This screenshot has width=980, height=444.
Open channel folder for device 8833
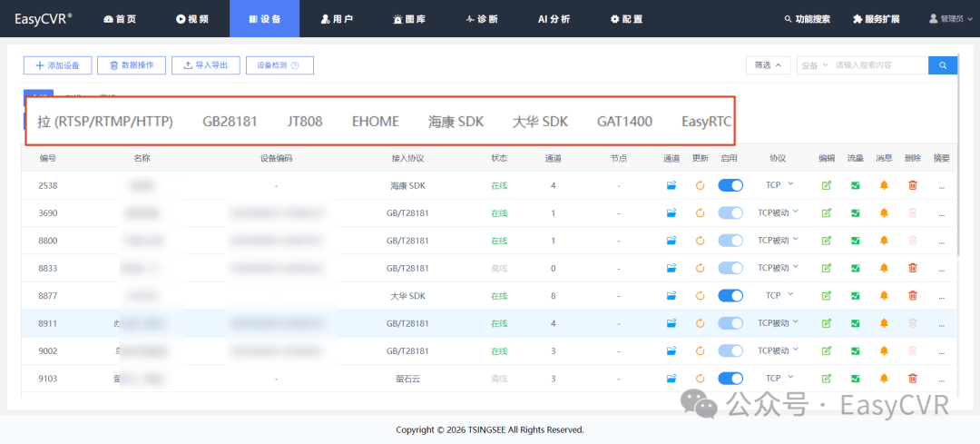pos(671,268)
